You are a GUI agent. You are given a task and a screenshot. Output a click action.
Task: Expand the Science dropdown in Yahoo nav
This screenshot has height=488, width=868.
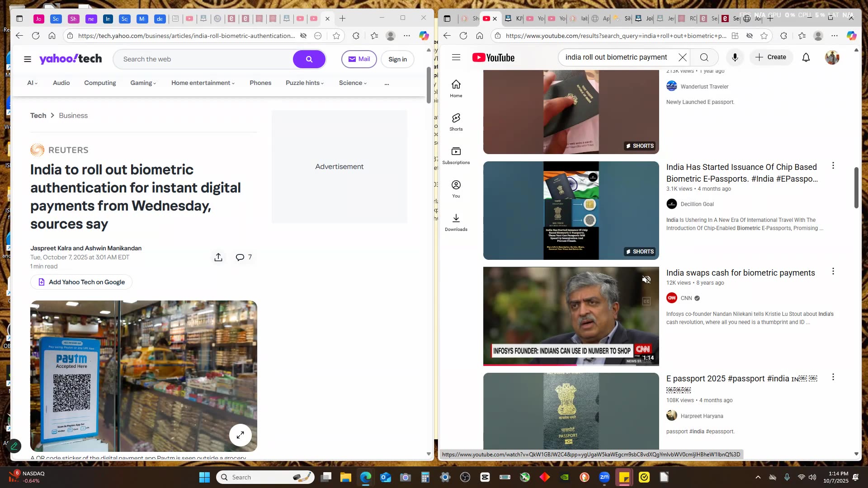click(x=353, y=83)
